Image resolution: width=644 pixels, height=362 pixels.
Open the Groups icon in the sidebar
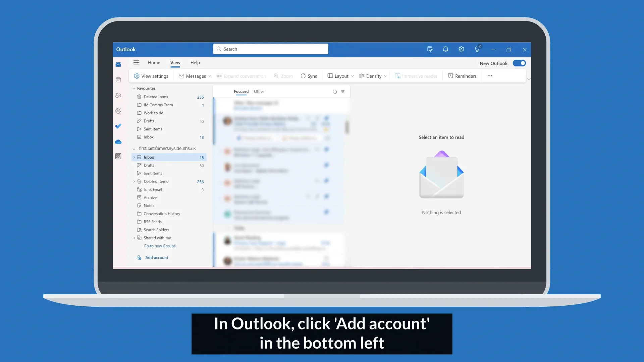point(118,111)
